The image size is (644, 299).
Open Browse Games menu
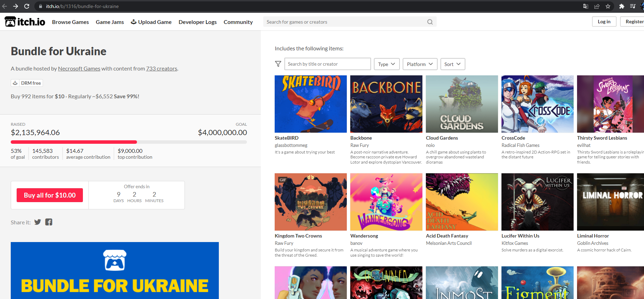click(70, 22)
